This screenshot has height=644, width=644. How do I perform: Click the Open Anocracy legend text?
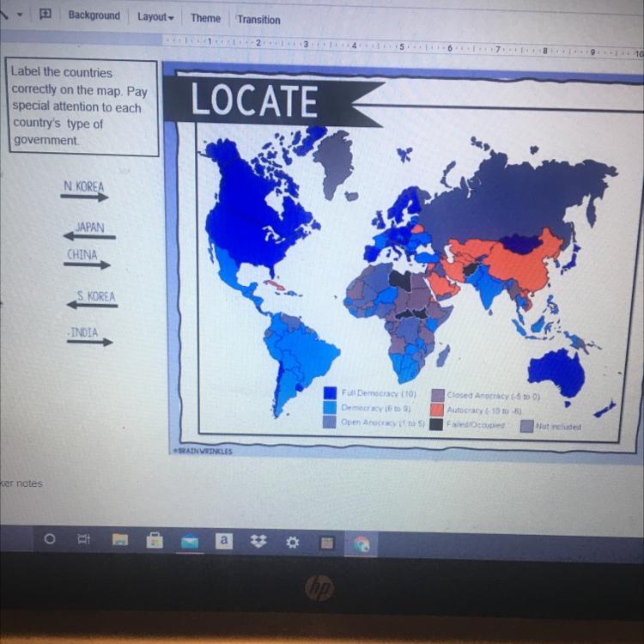coord(383,422)
